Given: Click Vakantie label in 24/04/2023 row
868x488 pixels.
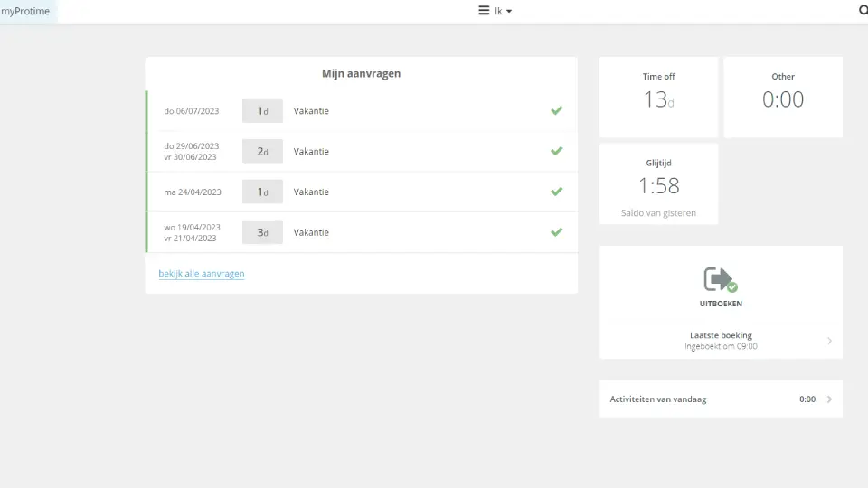Looking at the screenshot, I should 311,192.
